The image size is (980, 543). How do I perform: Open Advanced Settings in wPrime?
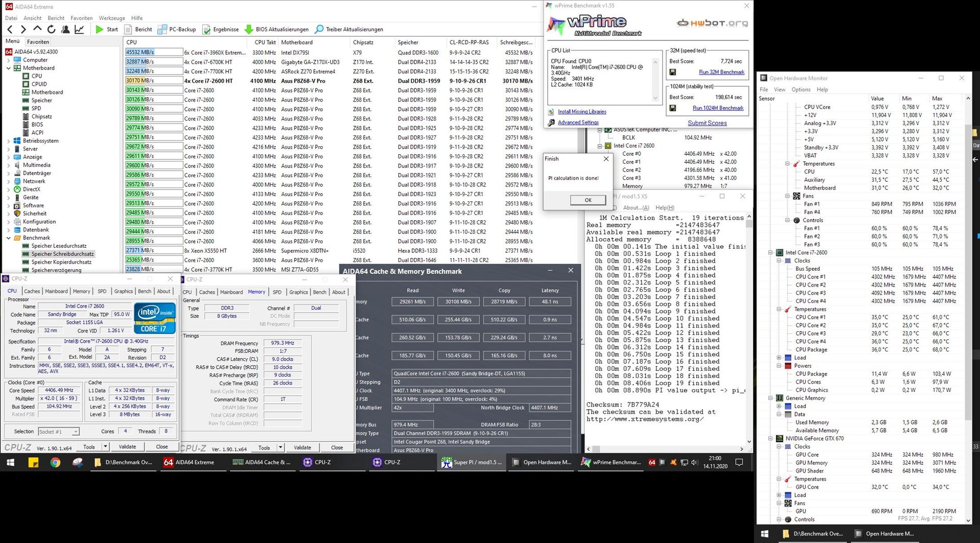pos(578,123)
